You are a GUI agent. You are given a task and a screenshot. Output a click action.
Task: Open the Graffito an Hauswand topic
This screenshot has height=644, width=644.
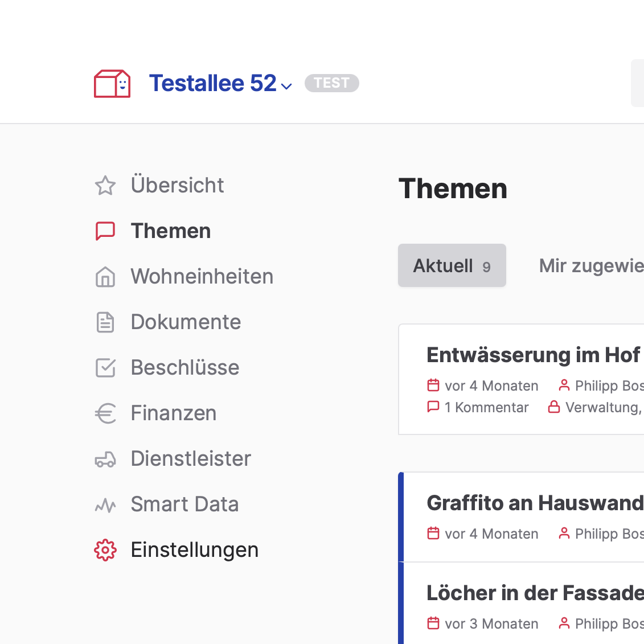pyautogui.click(x=534, y=503)
